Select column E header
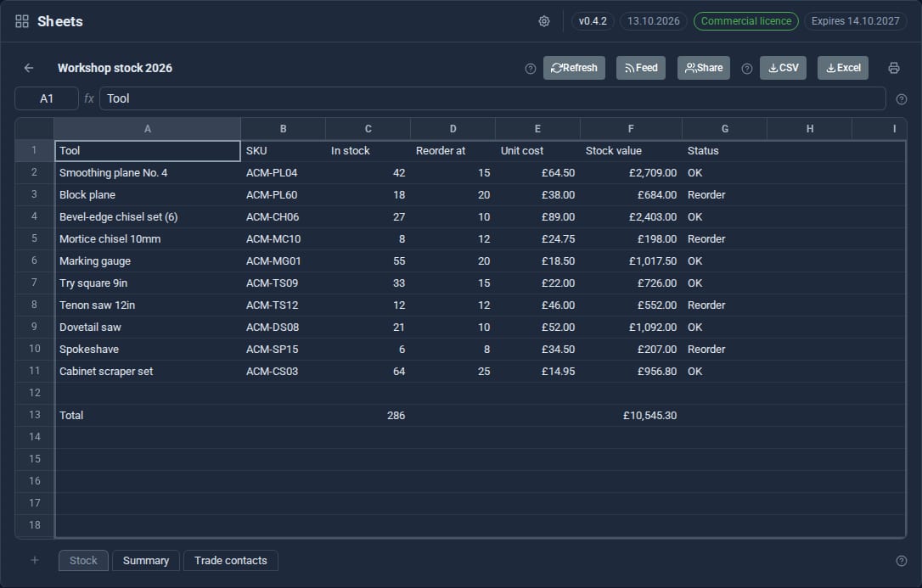The image size is (922, 588). 537,129
